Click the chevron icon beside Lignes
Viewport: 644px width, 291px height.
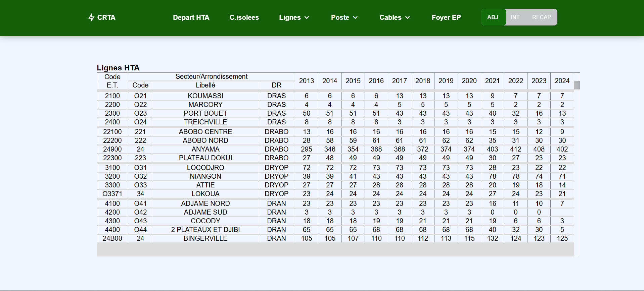pyautogui.click(x=307, y=18)
